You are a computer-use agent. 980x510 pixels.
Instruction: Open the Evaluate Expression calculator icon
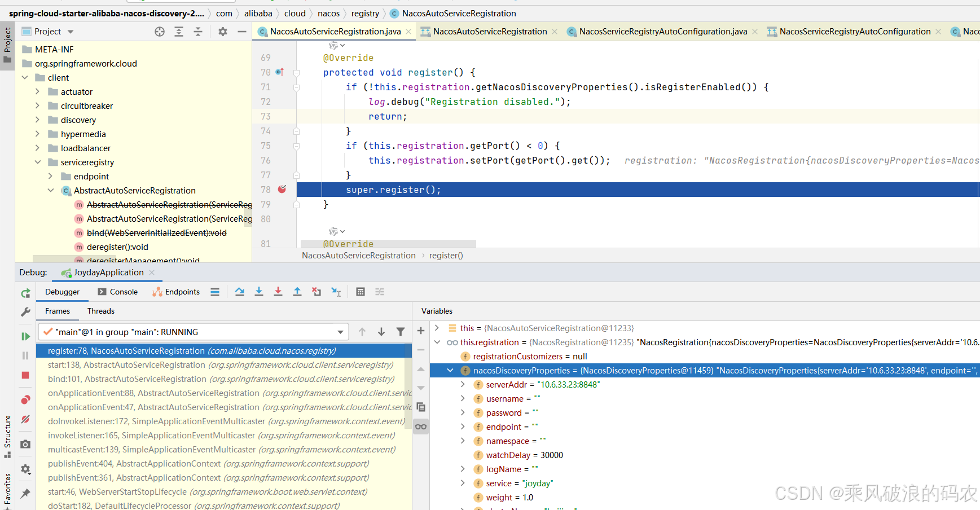(x=361, y=292)
